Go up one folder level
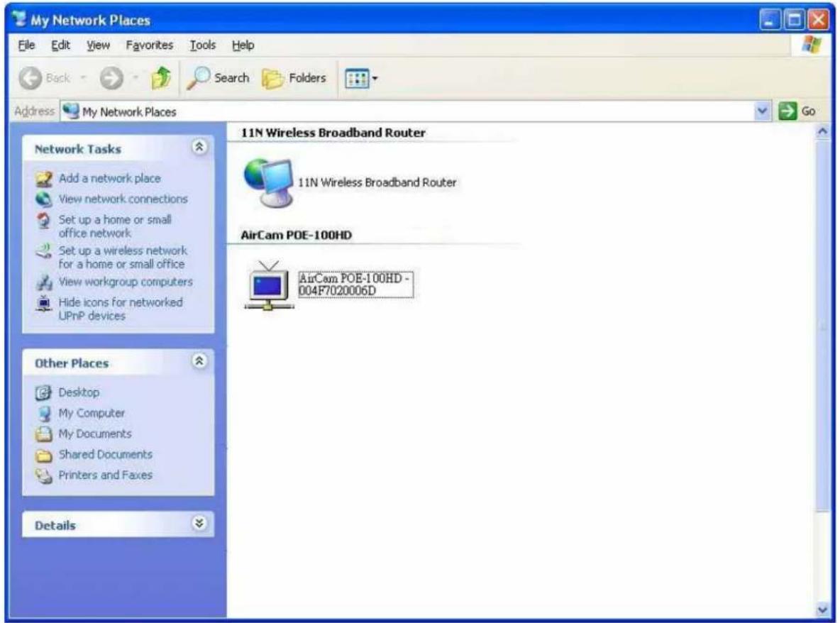The width and height of the screenshot is (840, 623). (x=160, y=78)
